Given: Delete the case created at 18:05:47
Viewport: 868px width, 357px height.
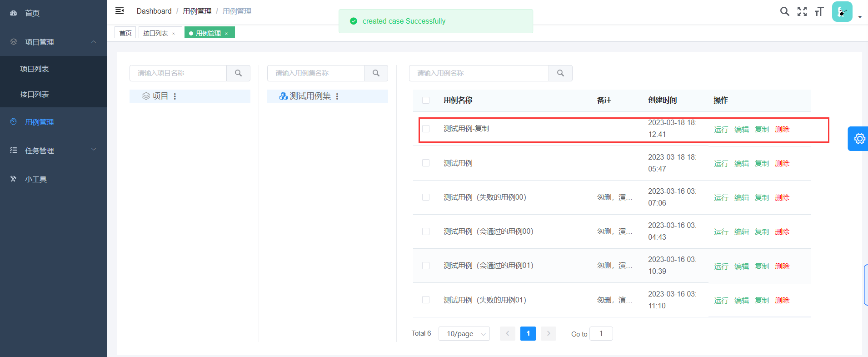Looking at the screenshot, I should pyautogui.click(x=782, y=164).
